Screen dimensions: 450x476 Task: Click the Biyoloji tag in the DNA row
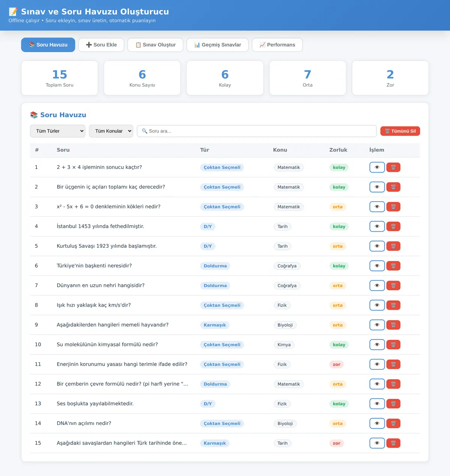[x=285, y=423]
